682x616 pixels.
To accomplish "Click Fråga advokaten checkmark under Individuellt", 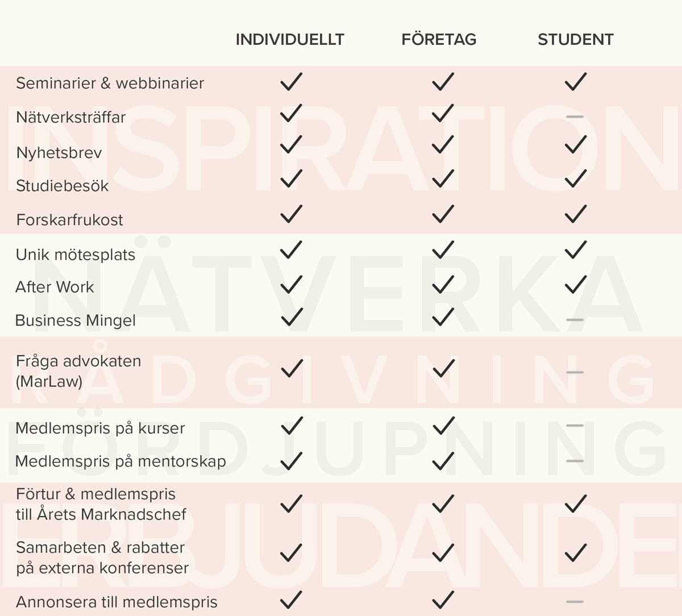I will point(292,369).
